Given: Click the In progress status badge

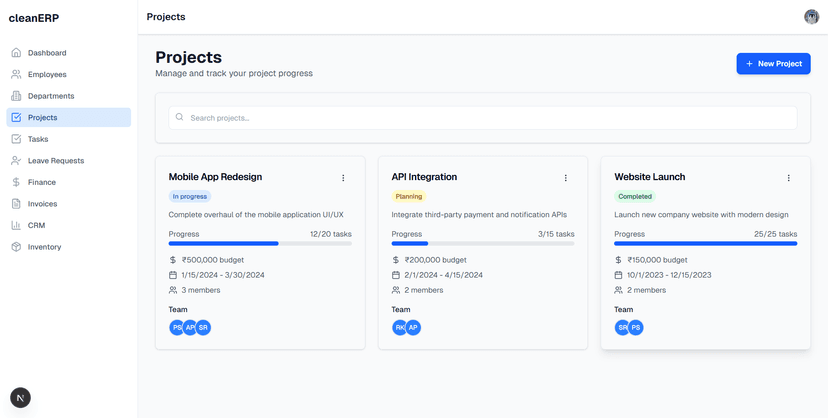Looking at the screenshot, I should 190,196.
